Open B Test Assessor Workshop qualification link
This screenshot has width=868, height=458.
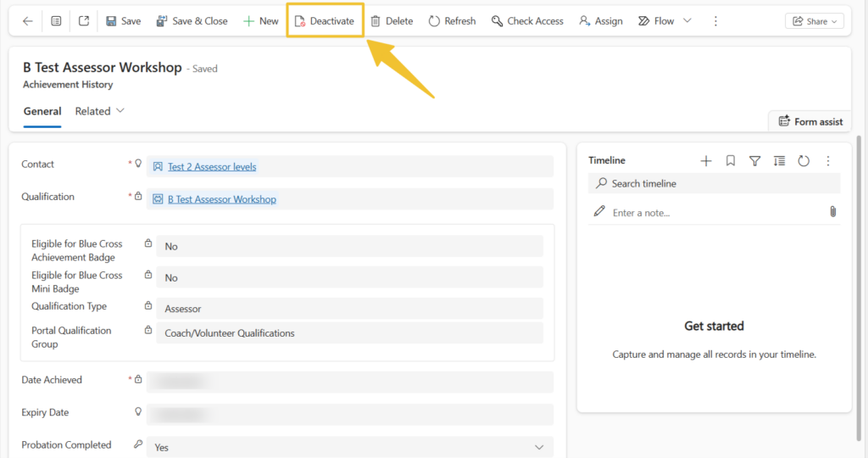[221, 199]
